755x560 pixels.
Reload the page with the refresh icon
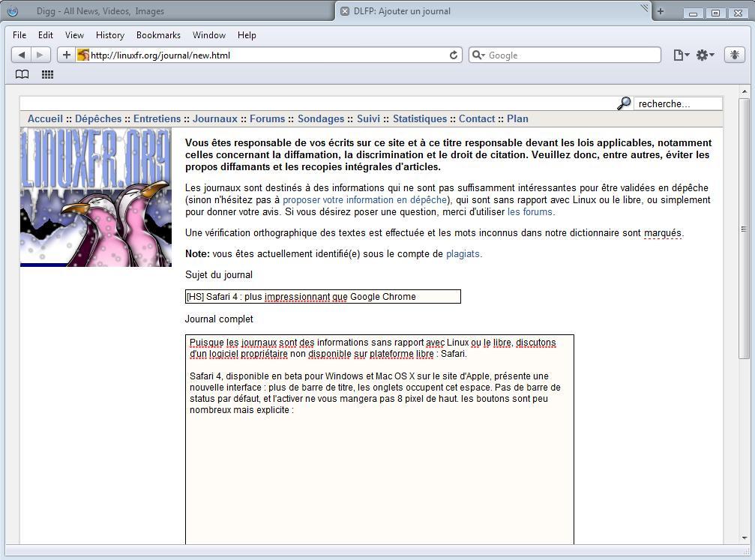pos(453,55)
